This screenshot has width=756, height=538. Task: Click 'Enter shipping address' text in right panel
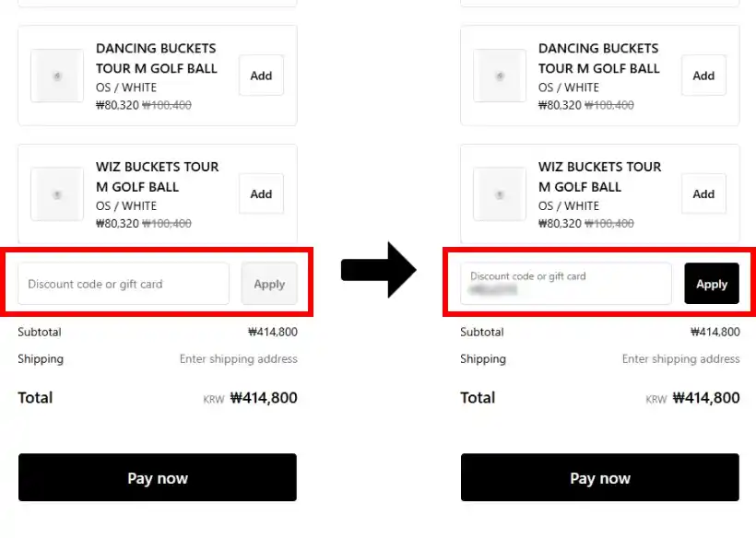(680, 359)
